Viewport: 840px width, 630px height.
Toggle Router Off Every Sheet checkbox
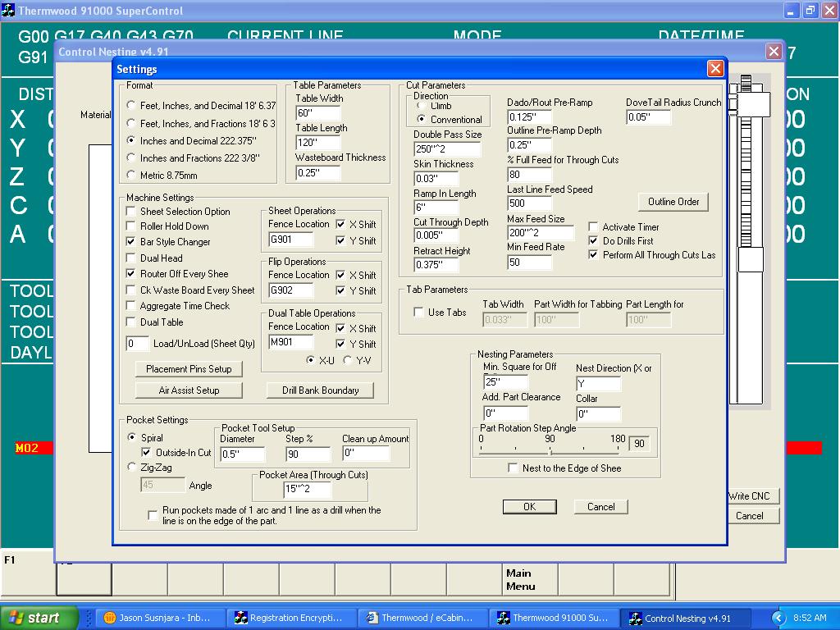pos(130,273)
